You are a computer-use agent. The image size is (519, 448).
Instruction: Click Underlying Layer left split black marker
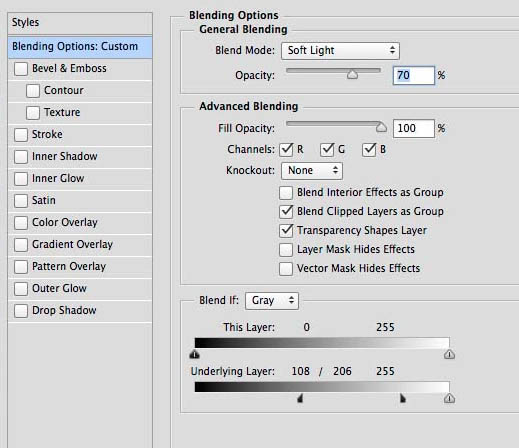click(x=300, y=398)
